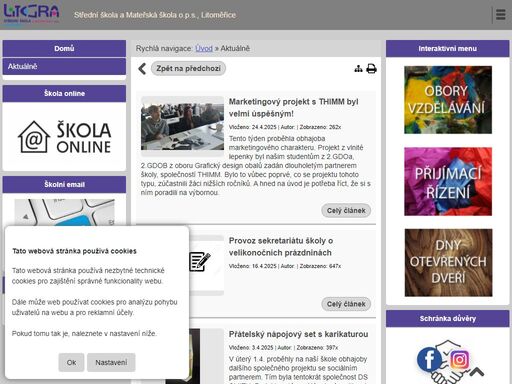Click the Litgra school logo
The height and width of the screenshot is (384, 512).
point(31,14)
